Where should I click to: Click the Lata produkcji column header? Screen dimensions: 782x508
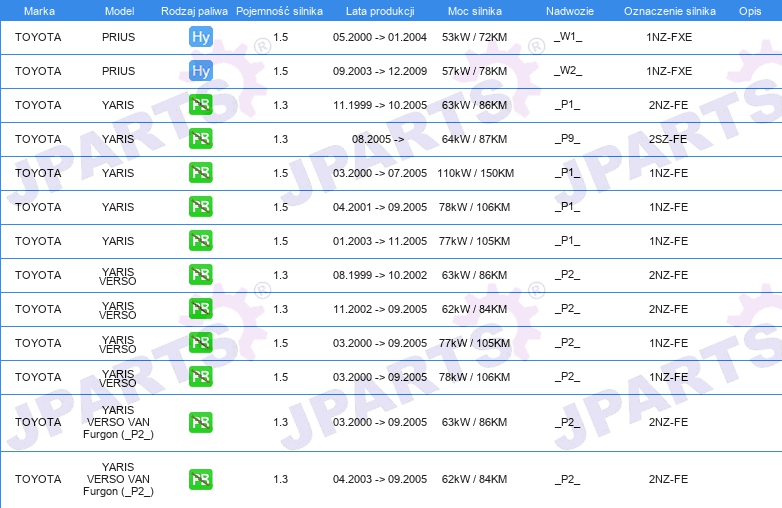coord(380,11)
